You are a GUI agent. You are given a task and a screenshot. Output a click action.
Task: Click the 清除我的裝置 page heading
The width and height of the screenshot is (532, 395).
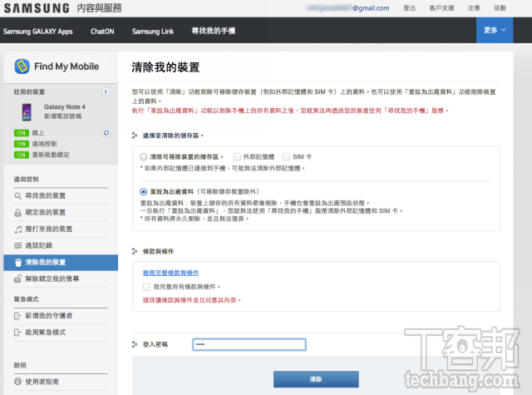(165, 67)
